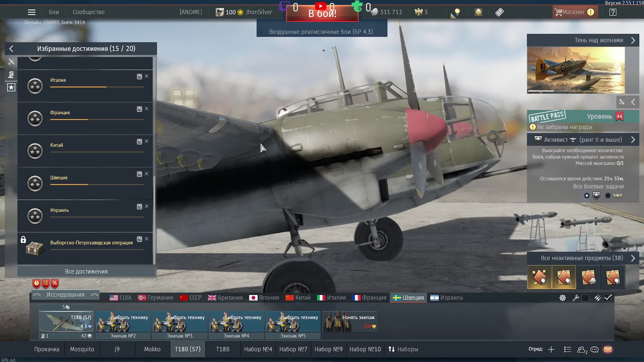Expand Все неактивные предметы (38) arrow
The width and height of the screenshot is (644, 362).
point(633,258)
